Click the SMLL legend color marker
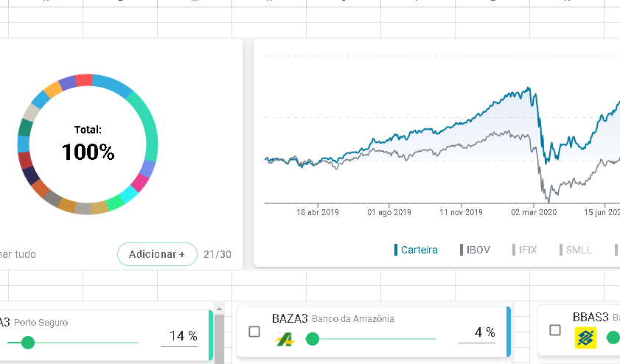The height and width of the screenshot is (364, 620). (x=560, y=250)
